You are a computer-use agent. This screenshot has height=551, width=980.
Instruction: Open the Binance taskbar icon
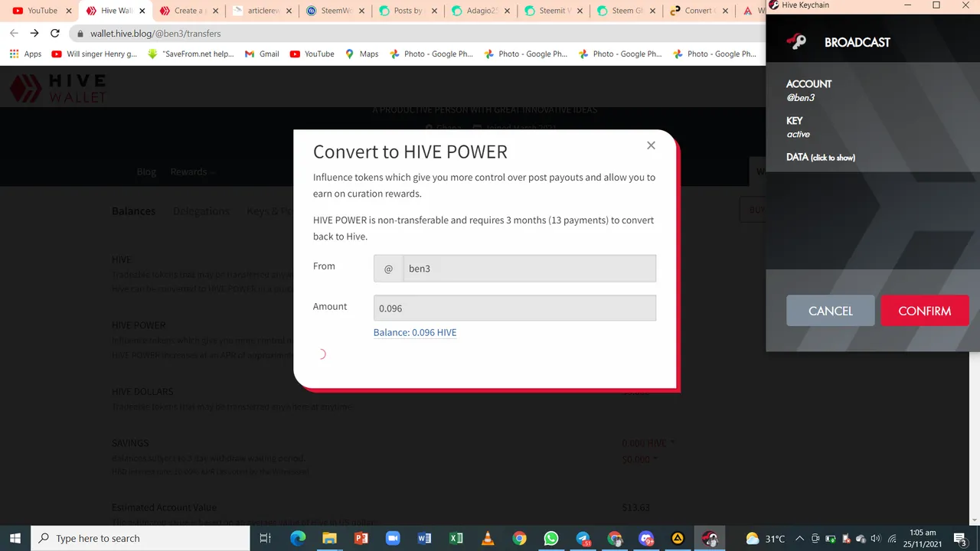[678, 538]
